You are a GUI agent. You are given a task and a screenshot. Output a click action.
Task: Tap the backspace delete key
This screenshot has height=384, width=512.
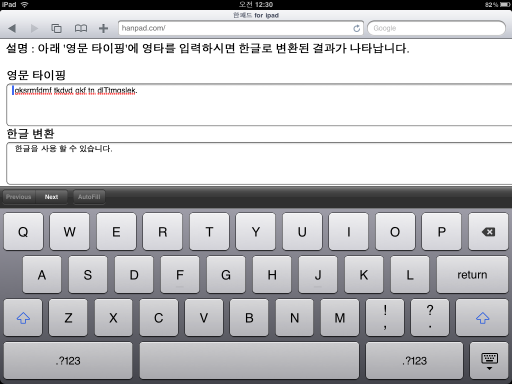pos(488,232)
